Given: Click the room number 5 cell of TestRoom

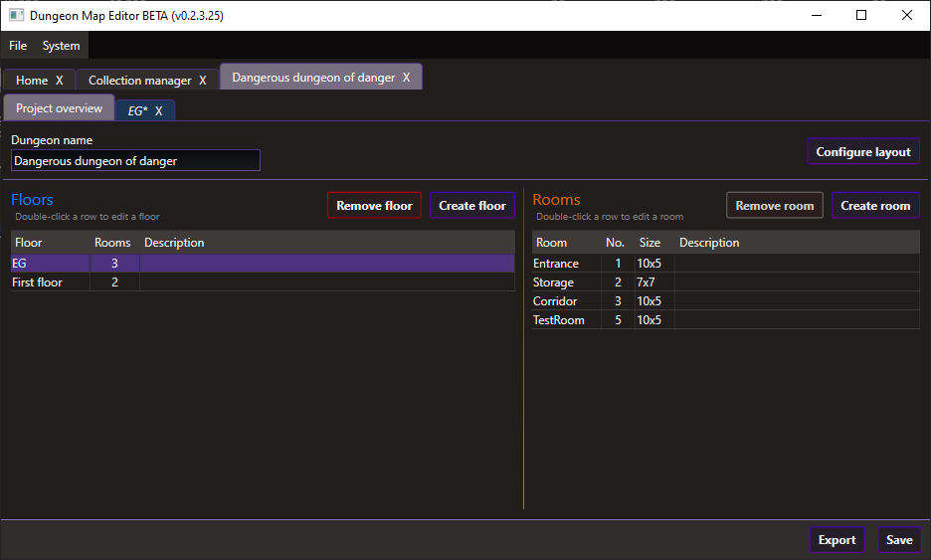Looking at the screenshot, I should click(x=618, y=320).
